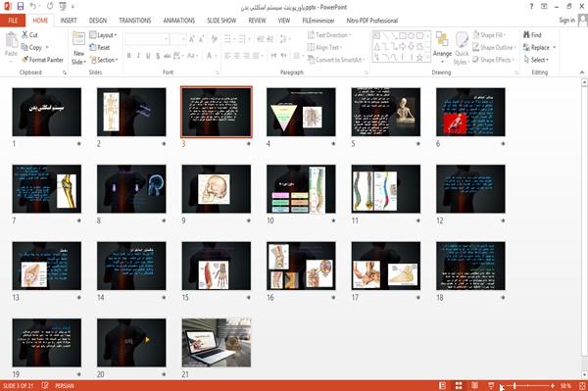Insert a New Slide
This screenshot has height=391, width=588.
(78, 48)
